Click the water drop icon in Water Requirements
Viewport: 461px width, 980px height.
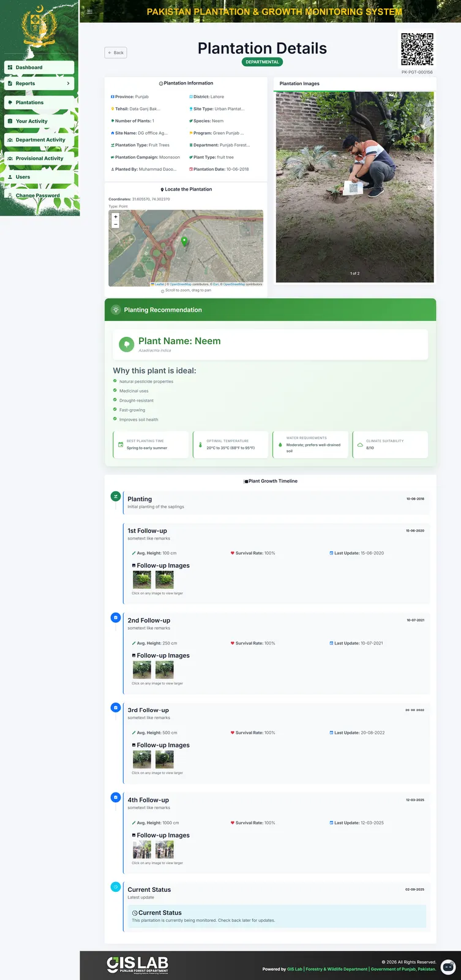[x=280, y=445]
